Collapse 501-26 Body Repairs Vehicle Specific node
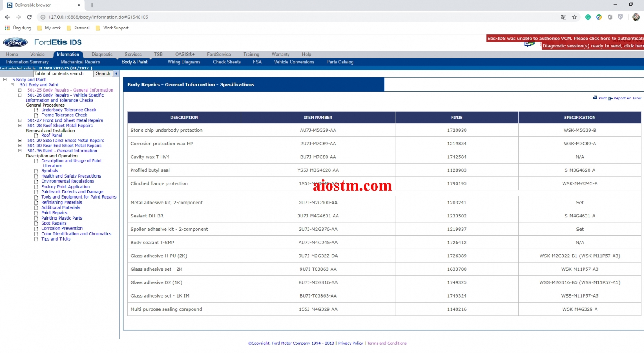644x353 pixels. tap(20, 95)
